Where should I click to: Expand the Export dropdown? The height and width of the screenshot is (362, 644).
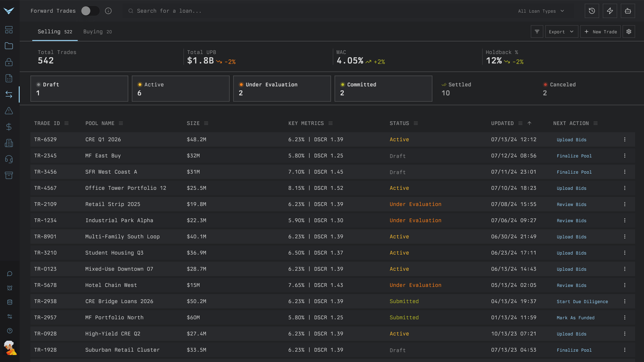561,32
